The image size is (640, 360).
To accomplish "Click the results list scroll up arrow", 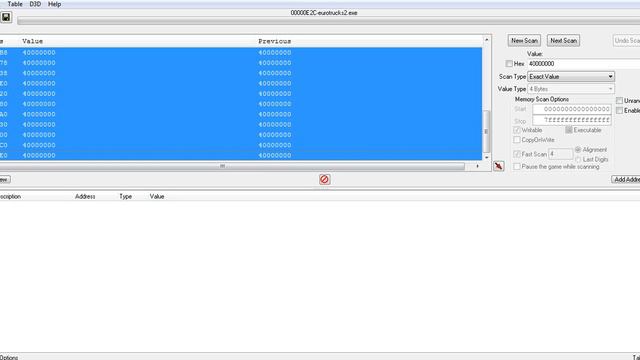I will (486, 40).
